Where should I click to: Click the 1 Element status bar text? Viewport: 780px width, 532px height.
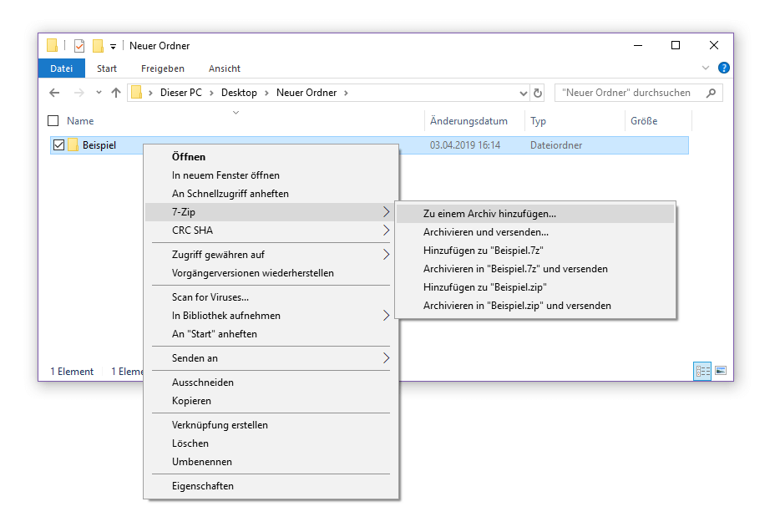point(72,372)
